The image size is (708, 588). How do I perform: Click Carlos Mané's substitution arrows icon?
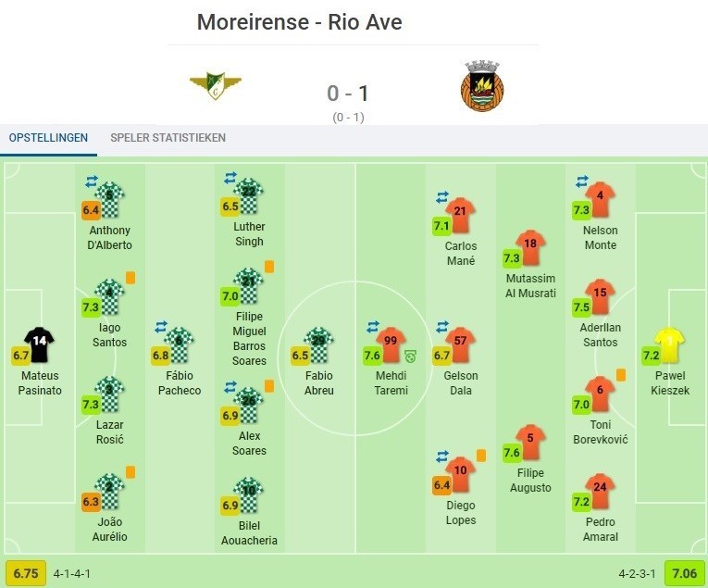click(441, 197)
